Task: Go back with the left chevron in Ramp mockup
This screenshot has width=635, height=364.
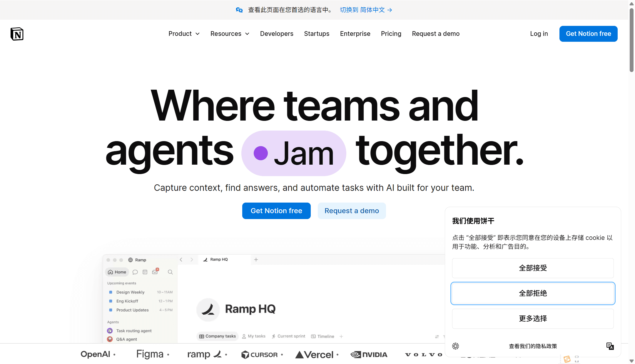Action: pyautogui.click(x=181, y=260)
